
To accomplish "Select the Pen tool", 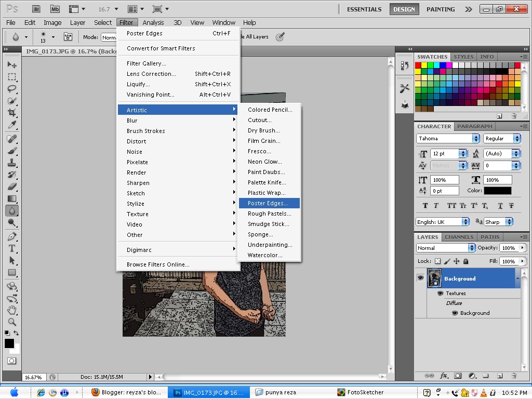I will [12, 236].
